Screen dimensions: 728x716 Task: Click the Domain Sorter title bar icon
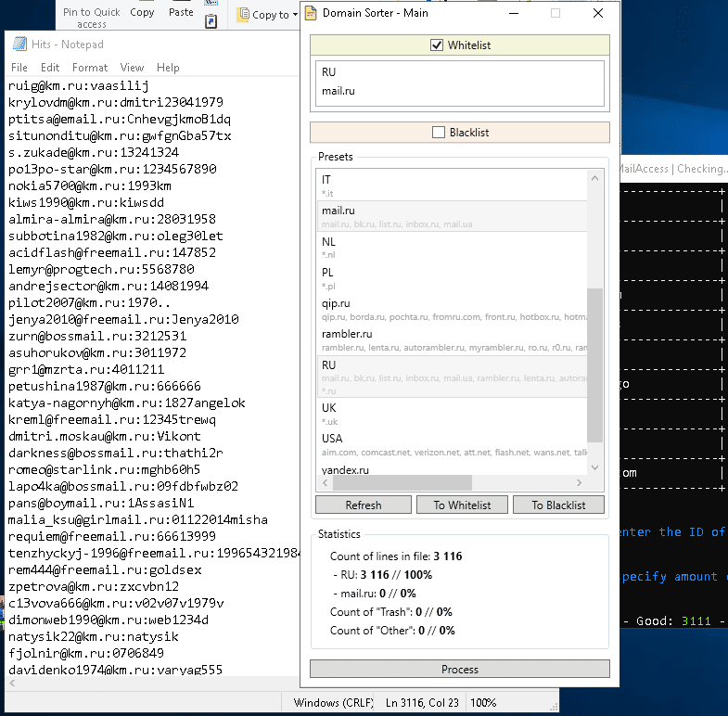[310, 14]
